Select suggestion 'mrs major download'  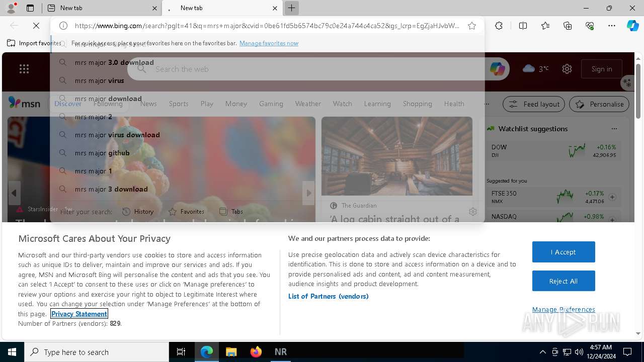(x=267, y=99)
